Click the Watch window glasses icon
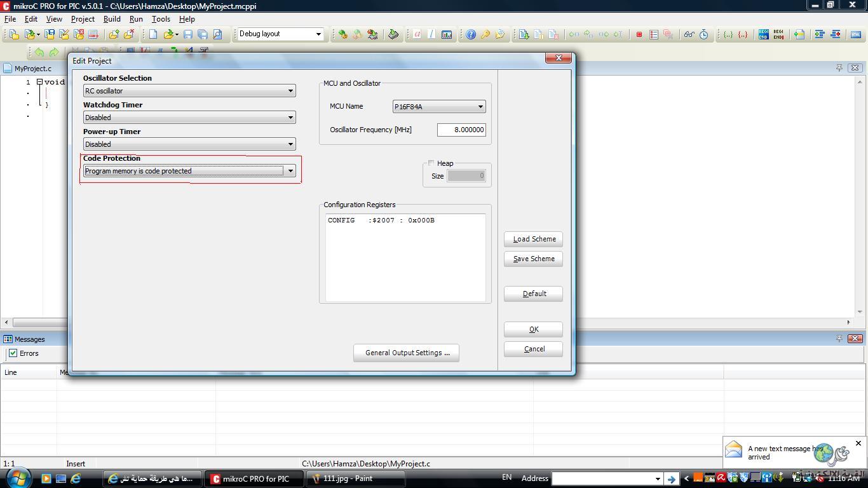The image size is (868, 488). coord(689,34)
